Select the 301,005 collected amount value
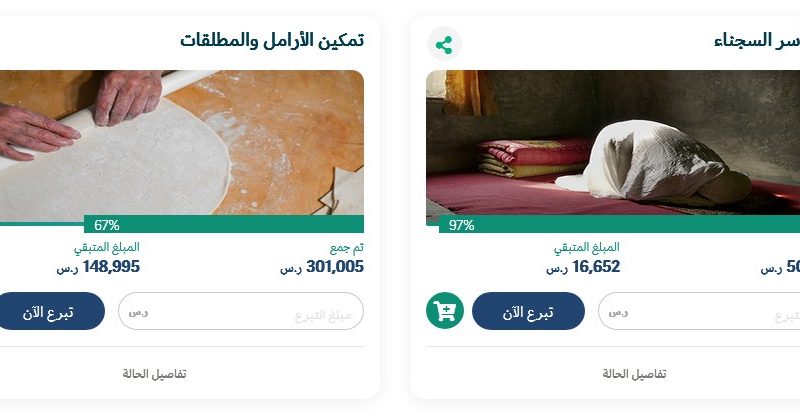 (335, 266)
